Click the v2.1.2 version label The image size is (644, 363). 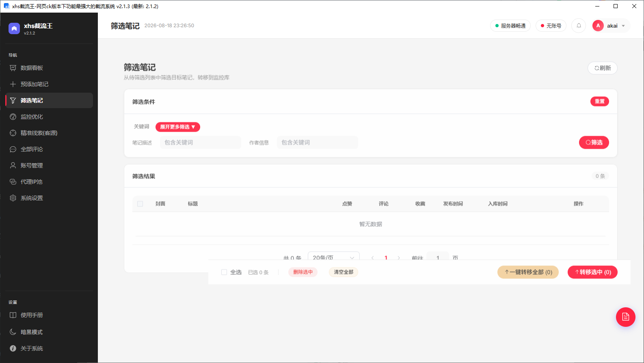(30, 33)
